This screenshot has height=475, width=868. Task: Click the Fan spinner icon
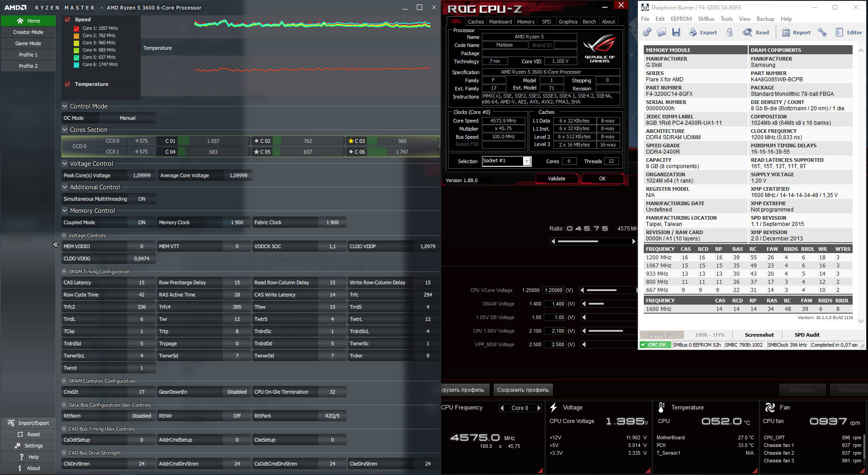coord(769,407)
